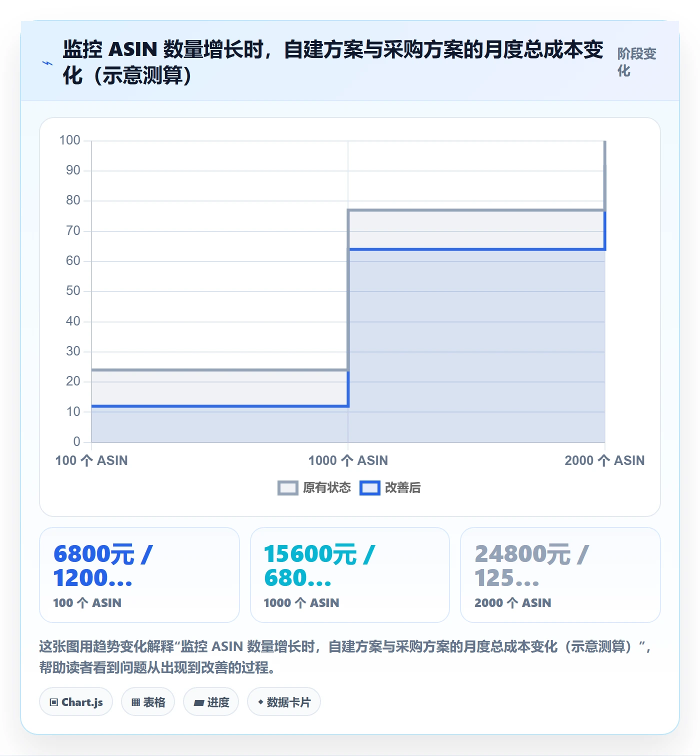Toggle the 原有状态 legend swatch

[x=287, y=488]
